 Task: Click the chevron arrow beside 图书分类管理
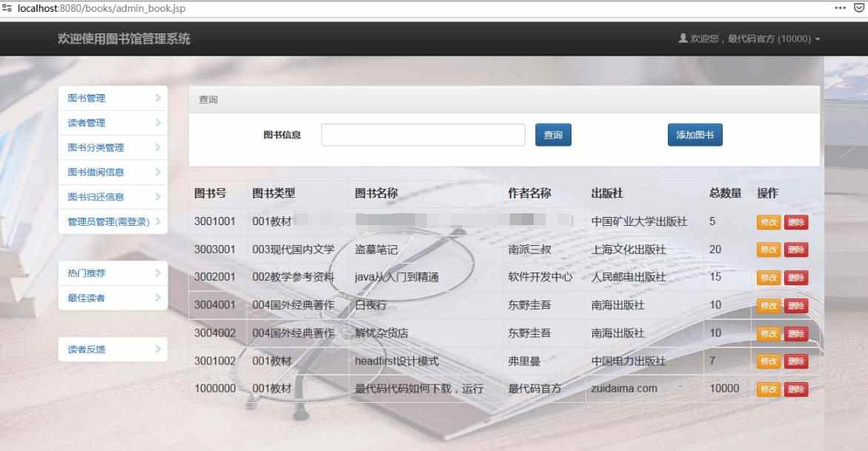click(158, 147)
